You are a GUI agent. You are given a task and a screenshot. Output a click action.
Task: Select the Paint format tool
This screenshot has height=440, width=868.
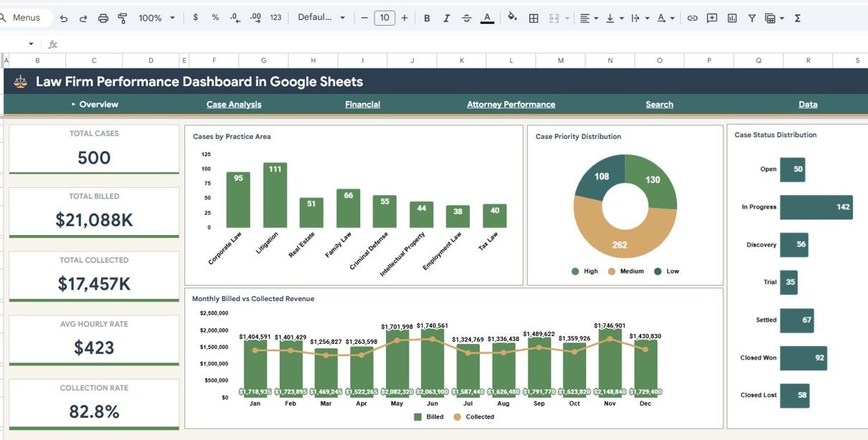tap(122, 18)
